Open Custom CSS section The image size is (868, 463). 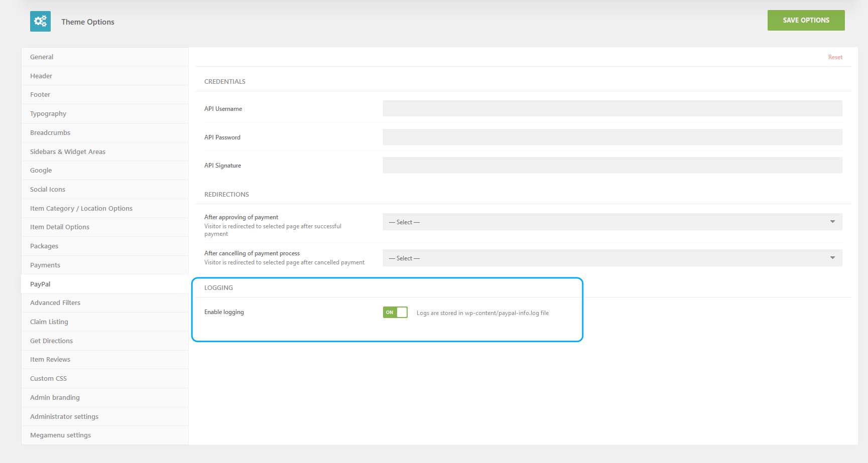tap(104, 379)
